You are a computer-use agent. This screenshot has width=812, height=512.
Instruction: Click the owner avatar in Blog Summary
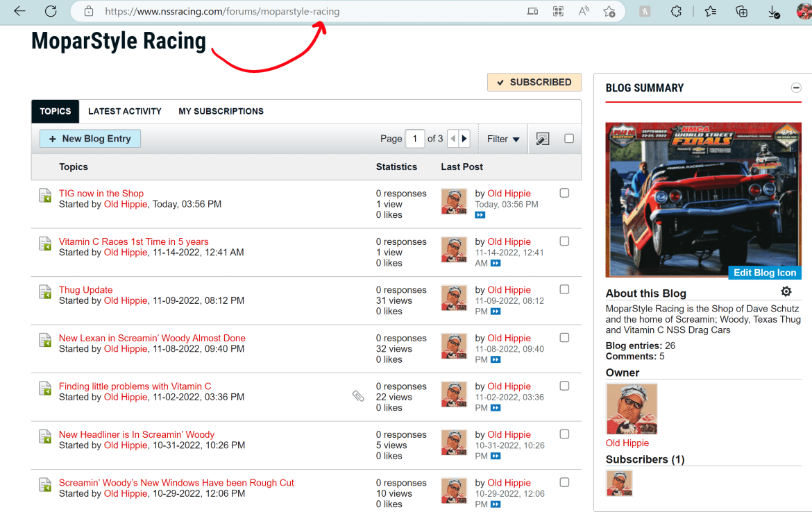[x=632, y=409]
